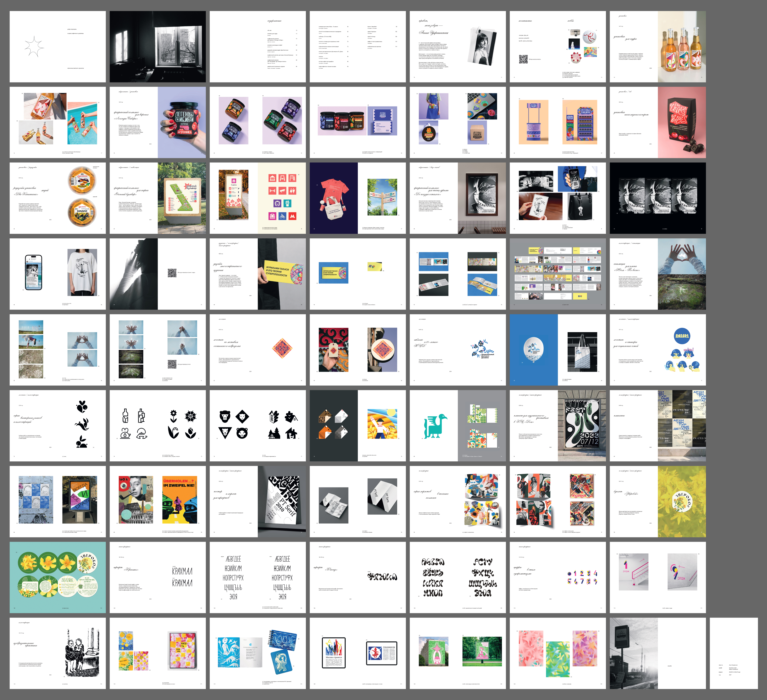
Task: Select the teal spread with round green labels
Action: [x=58, y=577]
